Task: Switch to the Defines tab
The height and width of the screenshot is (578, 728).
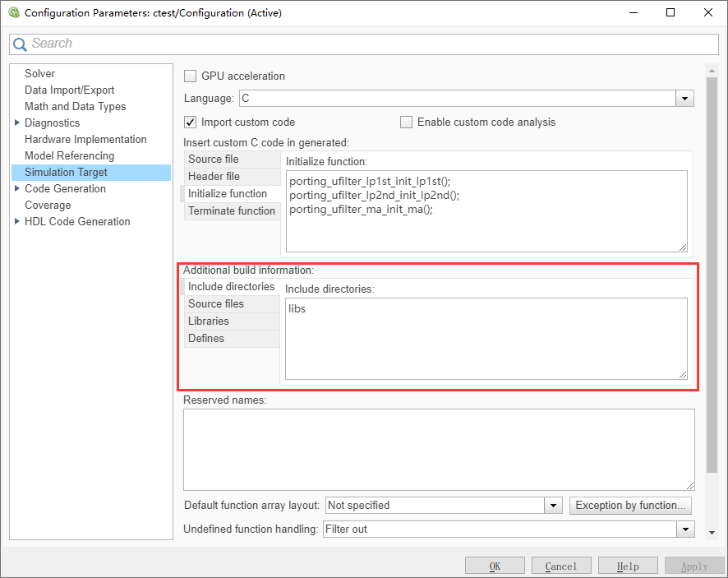Action: coord(232,338)
